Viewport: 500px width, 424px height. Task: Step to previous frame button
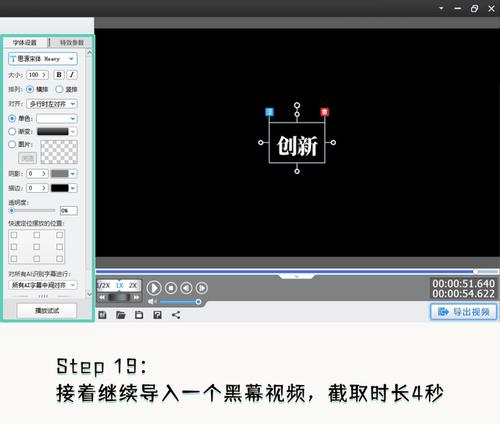(186, 288)
